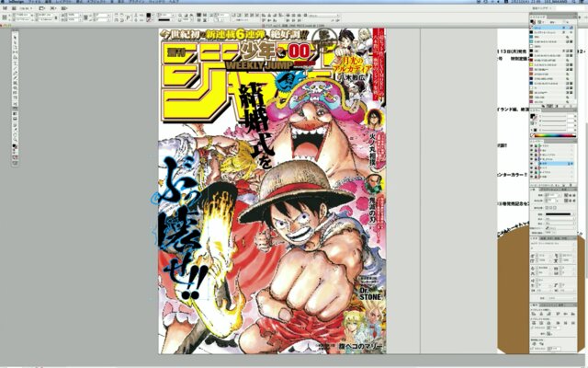
Task: Click align vertical centers icon in Align panel
Action: [566, 314]
